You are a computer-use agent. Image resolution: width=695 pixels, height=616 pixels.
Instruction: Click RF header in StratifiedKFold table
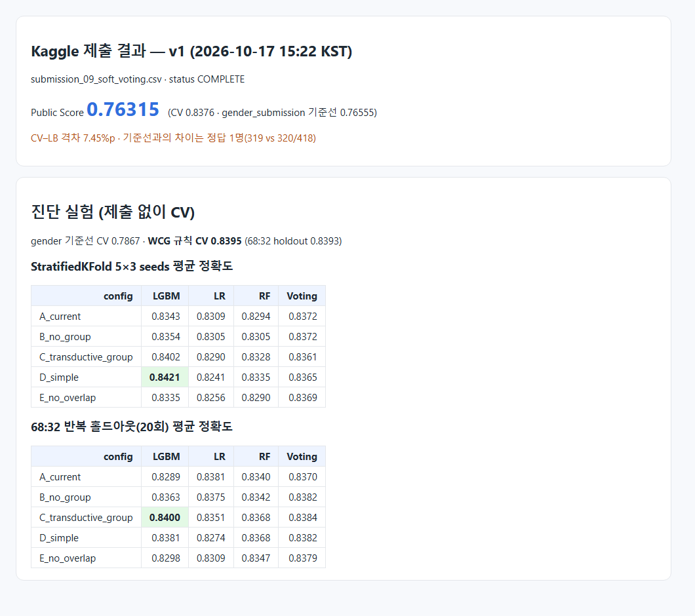tap(265, 296)
